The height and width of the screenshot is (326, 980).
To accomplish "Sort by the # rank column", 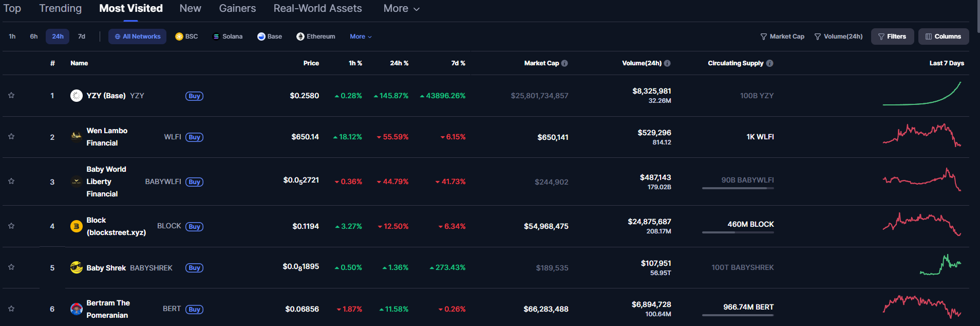I will (x=52, y=63).
